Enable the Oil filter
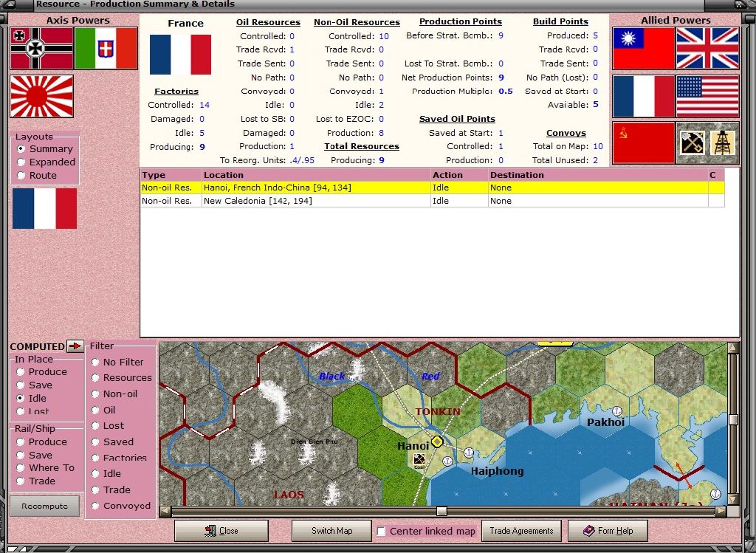The height and width of the screenshot is (553, 756). coord(97,410)
